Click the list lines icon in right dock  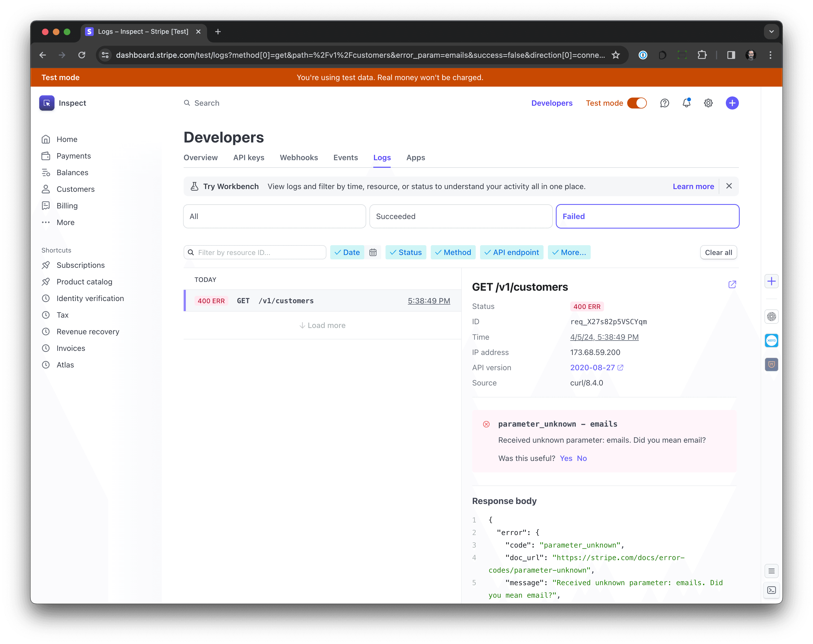coord(772,571)
